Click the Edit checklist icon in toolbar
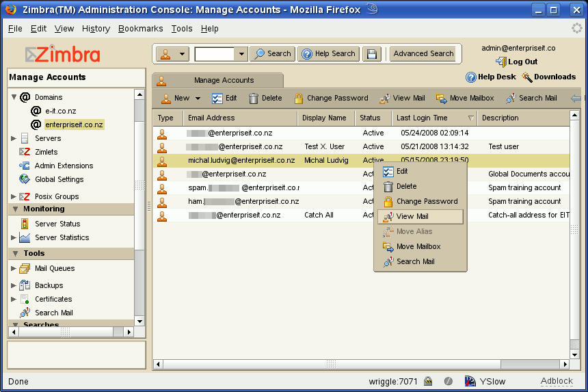The width and height of the screenshot is (588, 392). click(x=217, y=99)
